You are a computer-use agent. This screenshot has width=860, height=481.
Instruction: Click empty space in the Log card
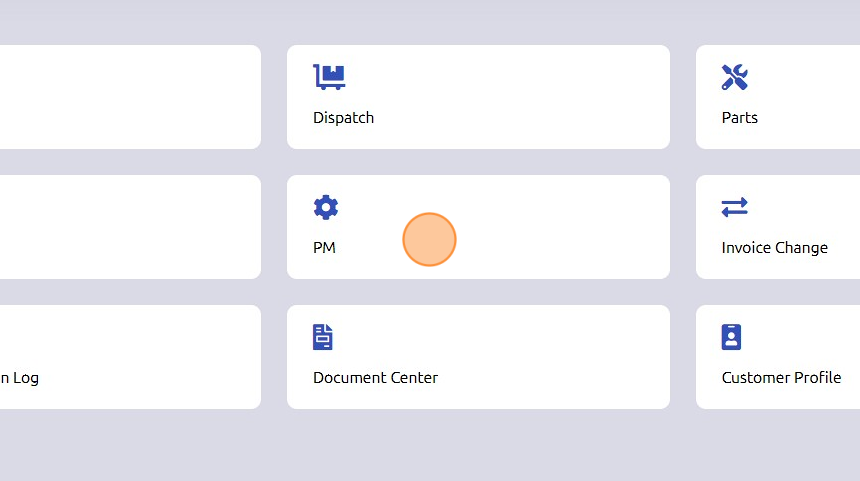click(x=148, y=346)
